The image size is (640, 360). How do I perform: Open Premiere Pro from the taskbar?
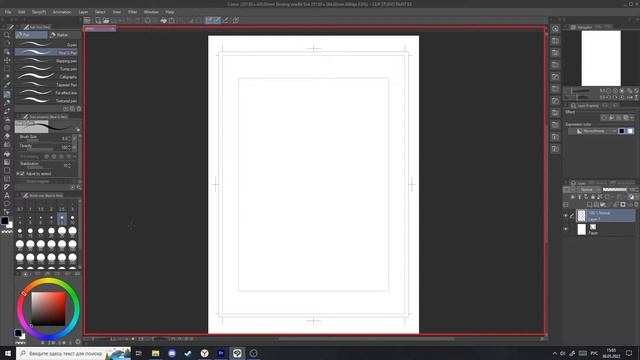pyautogui.click(x=220, y=353)
